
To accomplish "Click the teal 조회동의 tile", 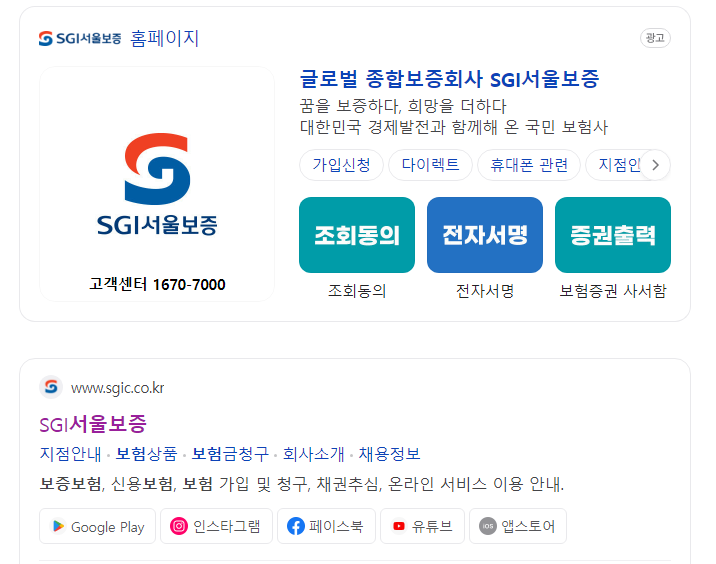I will pyautogui.click(x=357, y=235).
